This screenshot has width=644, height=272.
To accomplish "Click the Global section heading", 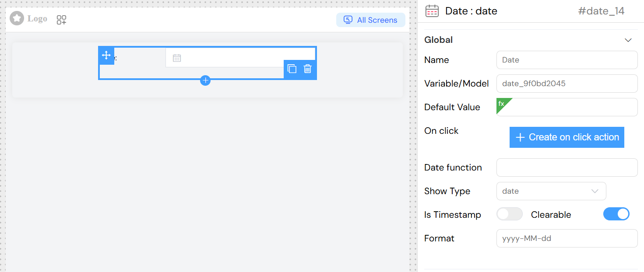I will pos(438,40).
